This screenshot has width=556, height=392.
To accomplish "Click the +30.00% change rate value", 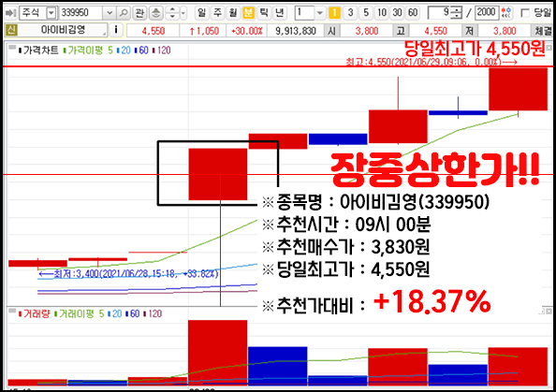I will 247,31.
